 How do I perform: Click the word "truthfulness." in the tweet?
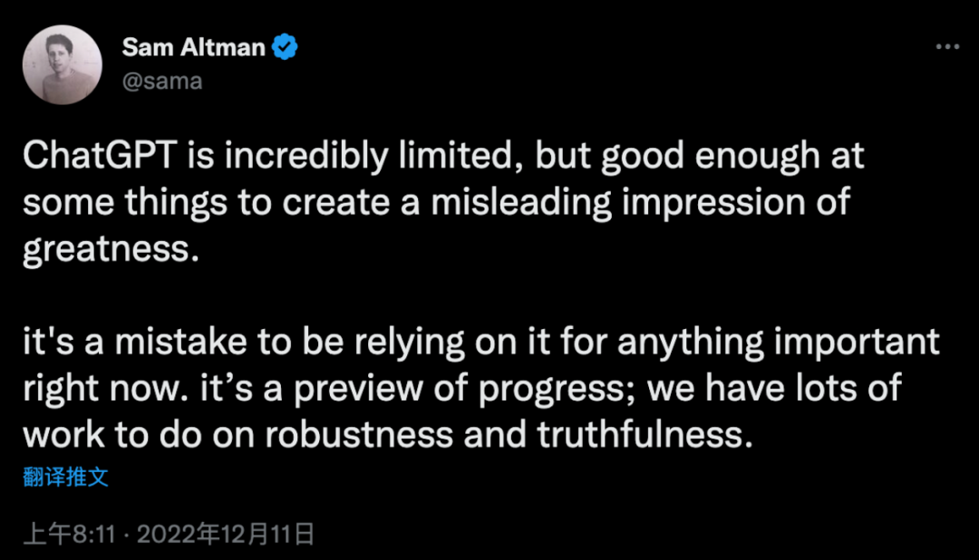click(645, 433)
